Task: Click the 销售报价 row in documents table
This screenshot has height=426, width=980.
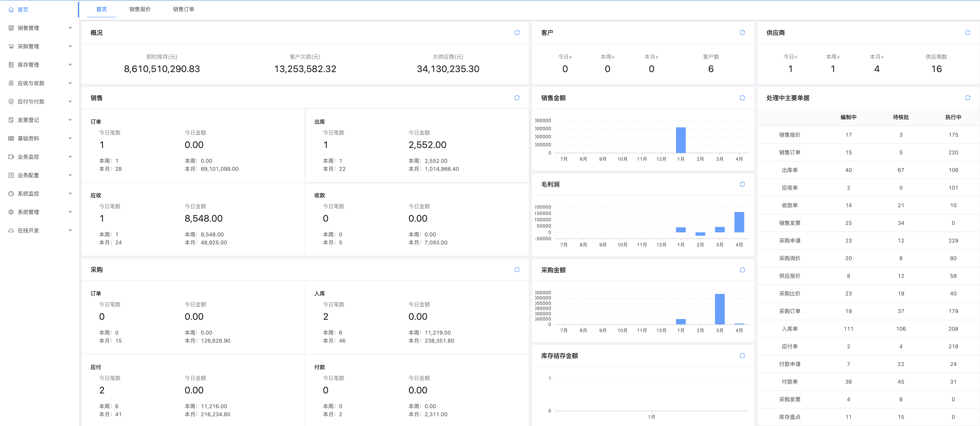Action: tap(868, 135)
